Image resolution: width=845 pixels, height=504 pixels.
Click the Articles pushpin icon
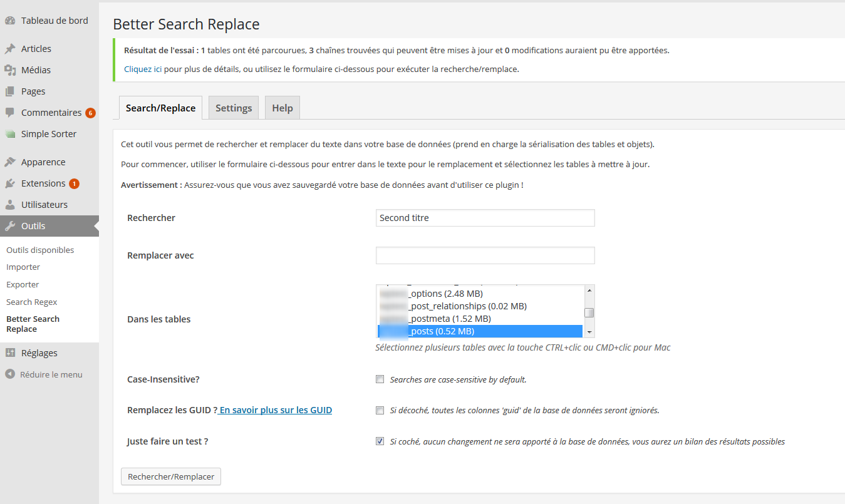click(x=10, y=49)
